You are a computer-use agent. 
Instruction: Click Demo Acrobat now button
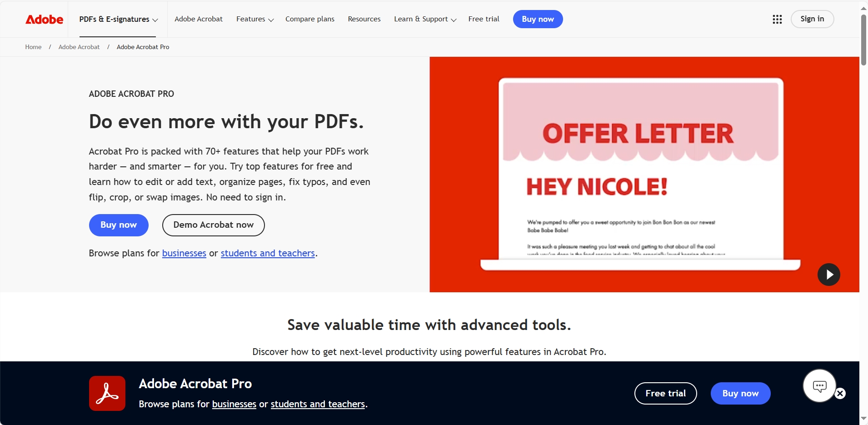click(x=214, y=225)
